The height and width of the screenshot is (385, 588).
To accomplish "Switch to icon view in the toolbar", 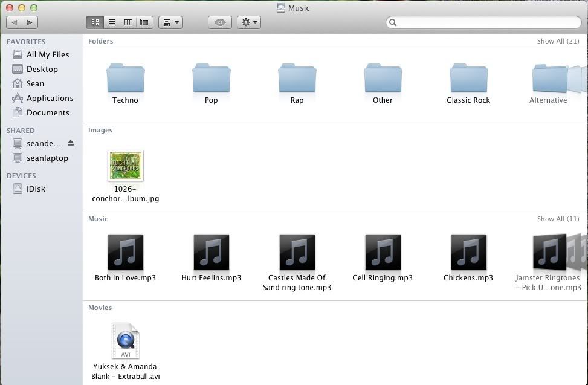I will (94, 22).
